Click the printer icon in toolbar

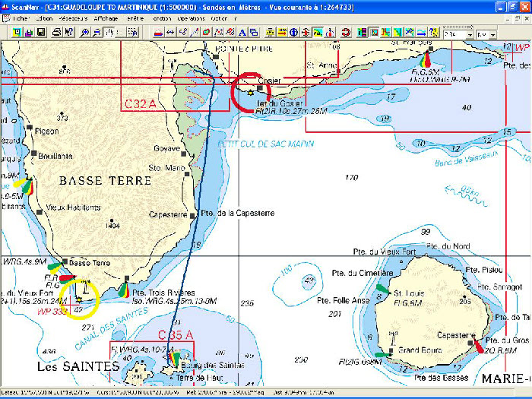coord(55,33)
